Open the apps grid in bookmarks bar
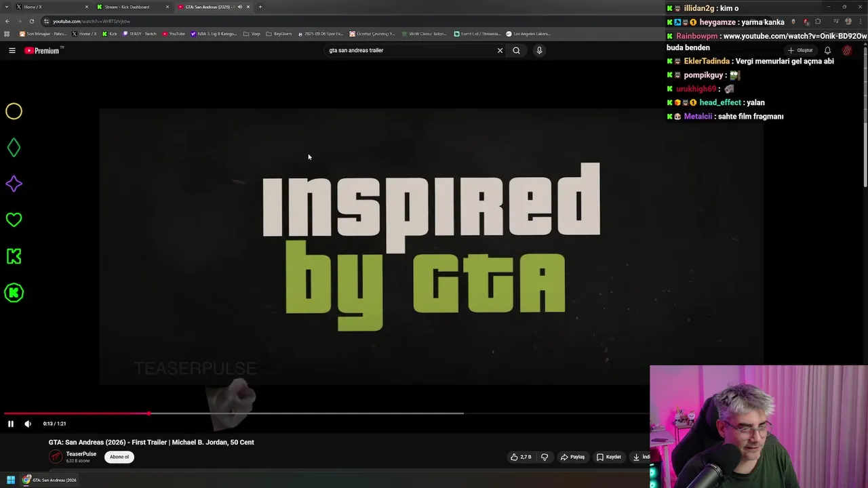Viewport: 868px width, 488px height. (x=7, y=33)
